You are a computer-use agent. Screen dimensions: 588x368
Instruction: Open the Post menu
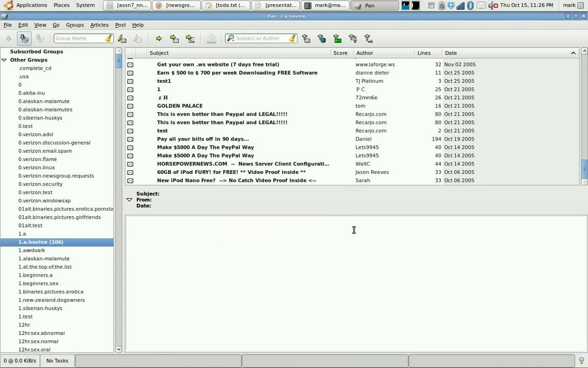pyautogui.click(x=120, y=25)
